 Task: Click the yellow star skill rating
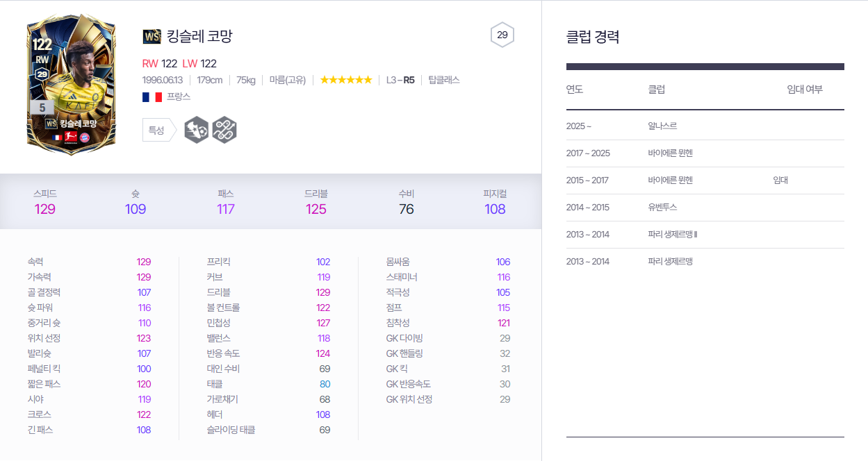point(346,80)
